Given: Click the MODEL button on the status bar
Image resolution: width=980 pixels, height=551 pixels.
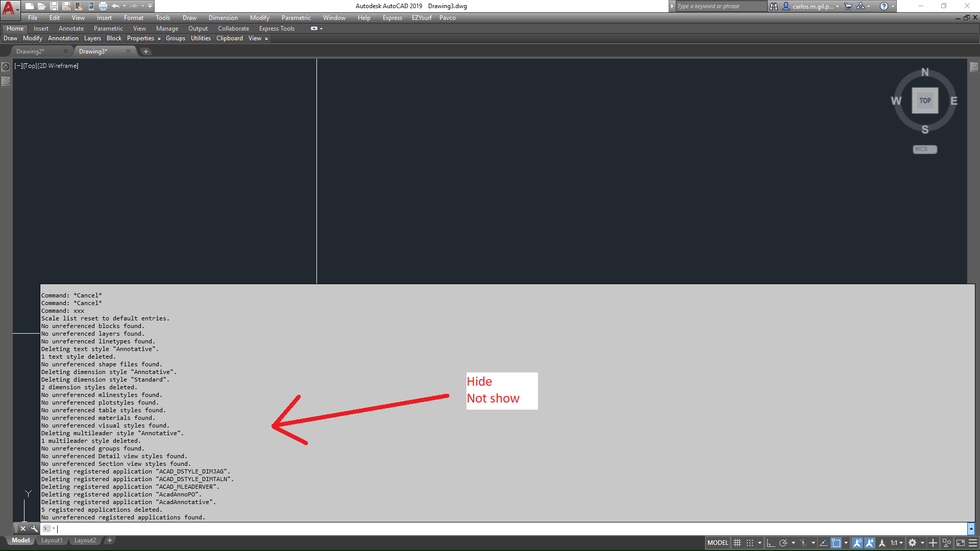Looking at the screenshot, I should 718,543.
